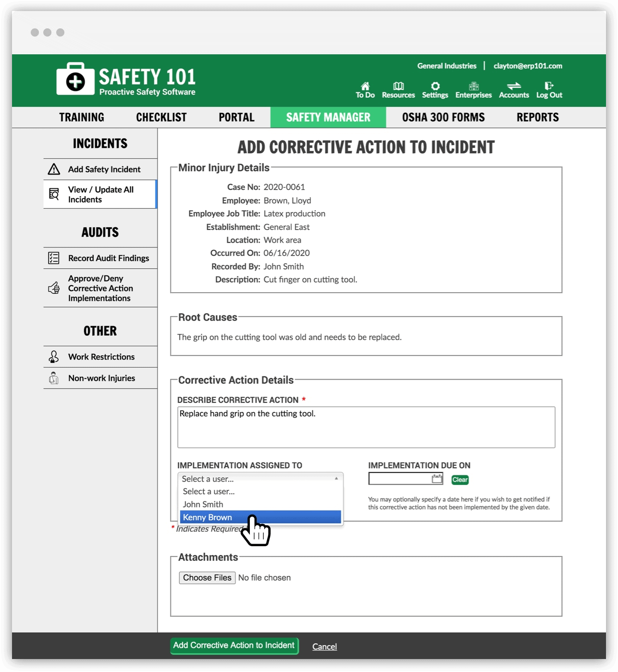Choose 'Select a user...' option in list
Image resolution: width=618 pixels, height=672 pixels.
click(260, 491)
